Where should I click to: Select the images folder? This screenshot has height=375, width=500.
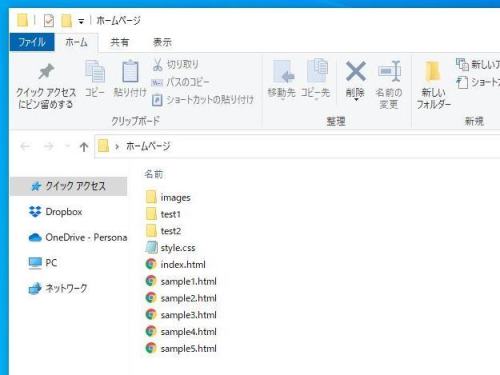point(168,197)
